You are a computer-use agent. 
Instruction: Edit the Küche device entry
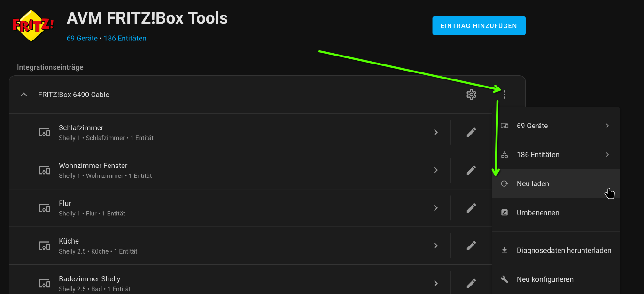click(x=471, y=246)
